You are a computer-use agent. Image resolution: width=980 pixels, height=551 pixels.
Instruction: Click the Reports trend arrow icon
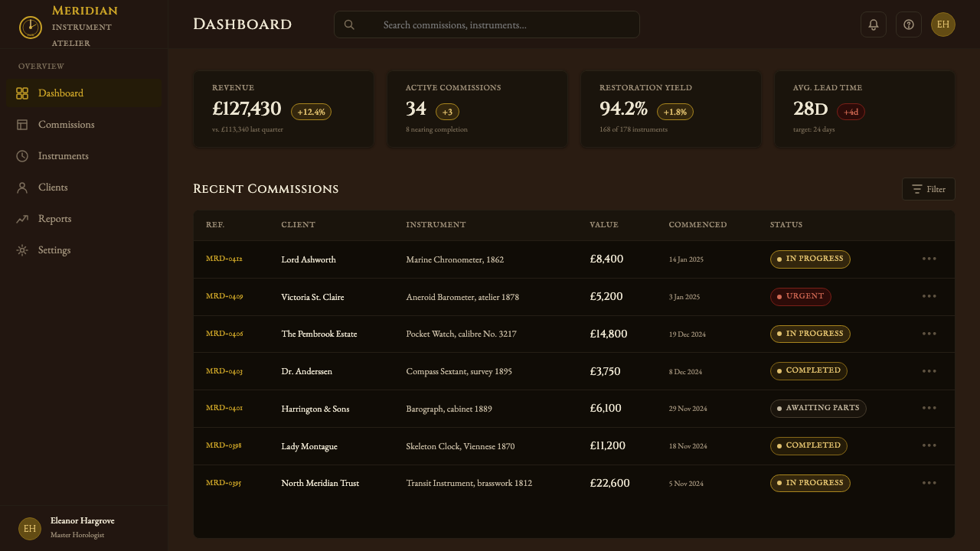point(22,219)
